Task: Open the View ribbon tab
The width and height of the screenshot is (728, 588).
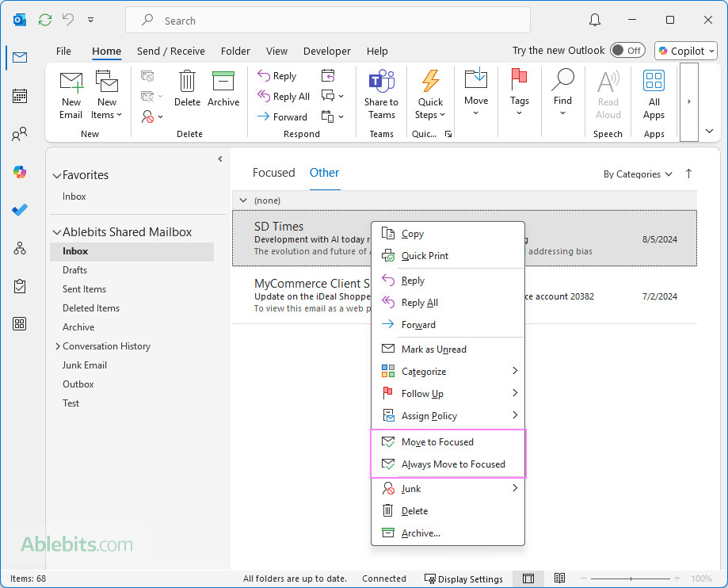Action: coord(276,51)
